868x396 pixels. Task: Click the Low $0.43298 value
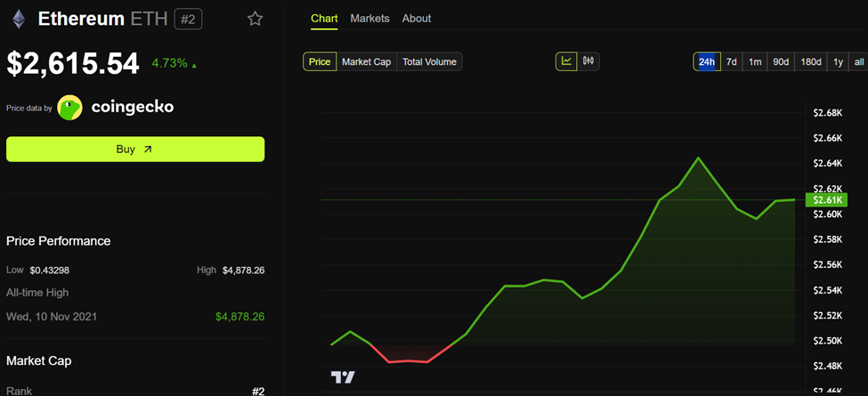49,271
